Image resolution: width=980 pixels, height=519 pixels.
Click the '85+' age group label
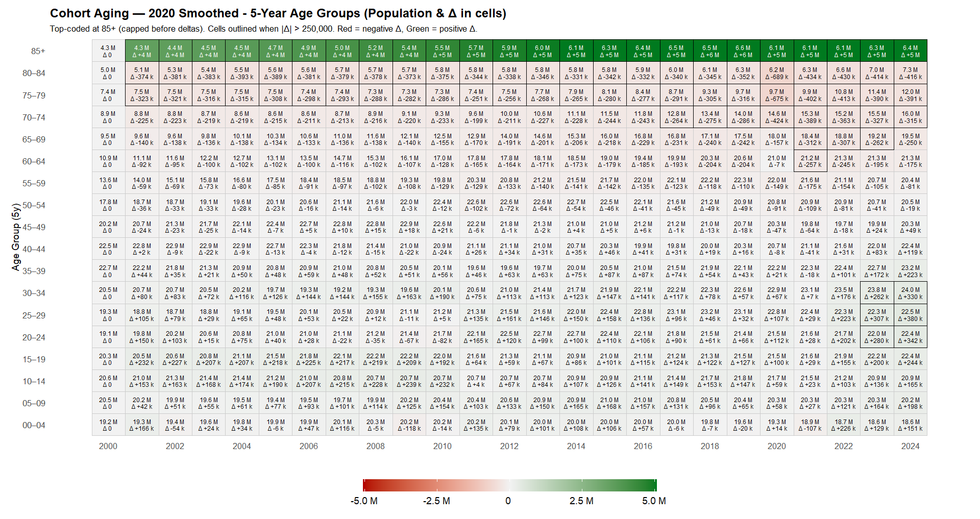tap(38, 51)
